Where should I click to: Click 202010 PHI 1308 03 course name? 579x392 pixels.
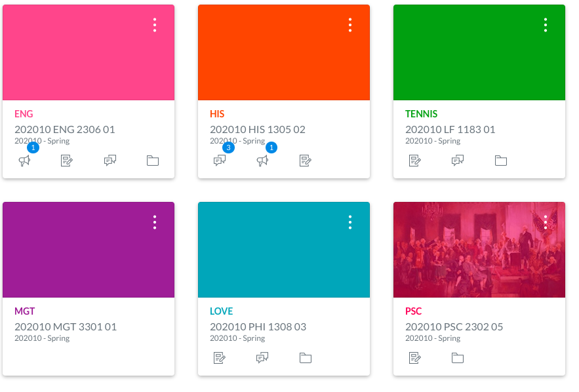(x=258, y=326)
